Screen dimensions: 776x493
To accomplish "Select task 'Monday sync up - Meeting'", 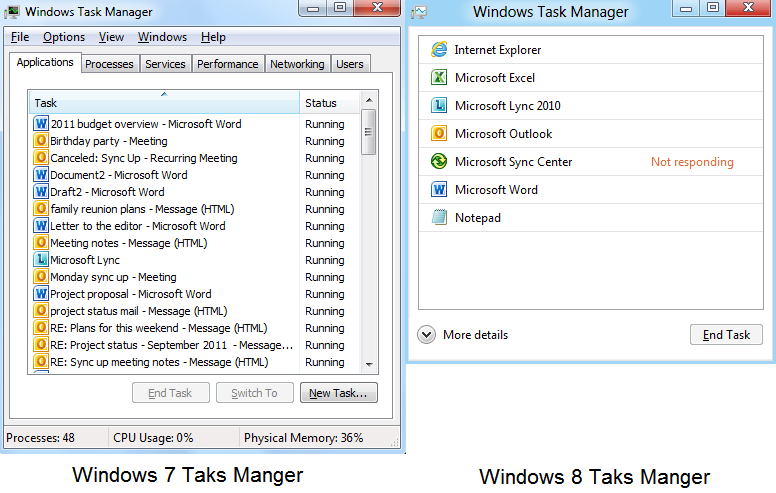I will point(113,277).
